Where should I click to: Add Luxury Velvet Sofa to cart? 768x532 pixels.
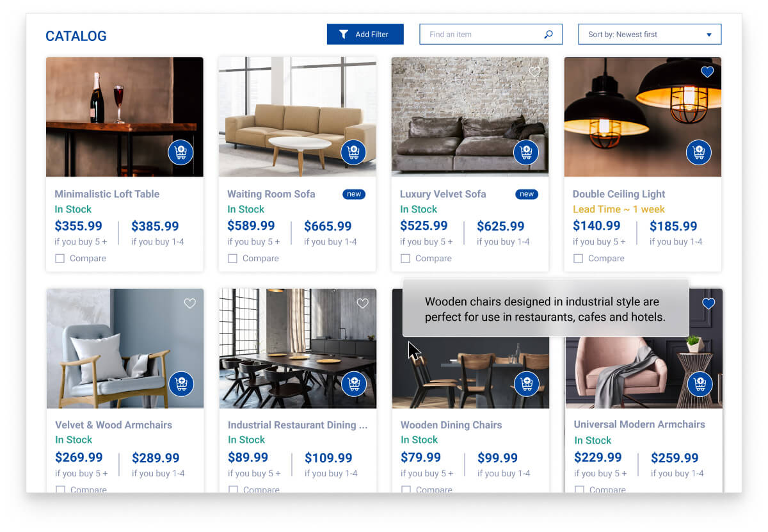(526, 152)
